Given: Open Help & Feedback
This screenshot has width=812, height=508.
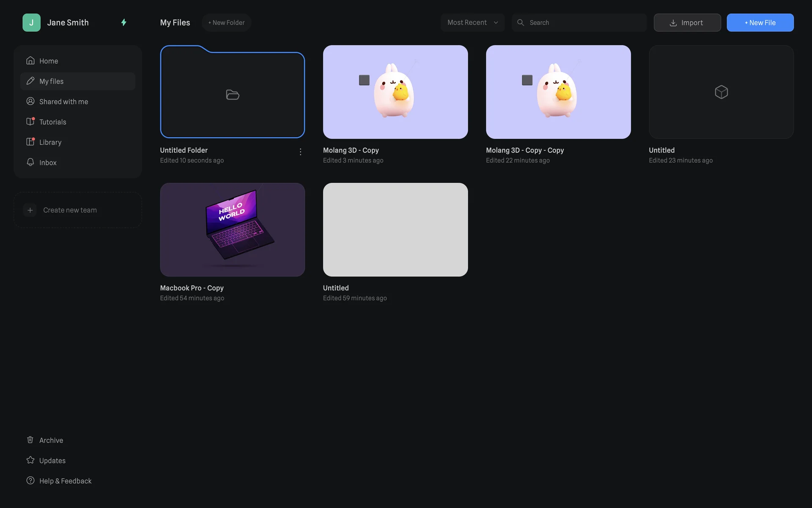Looking at the screenshot, I should pos(65,481).
